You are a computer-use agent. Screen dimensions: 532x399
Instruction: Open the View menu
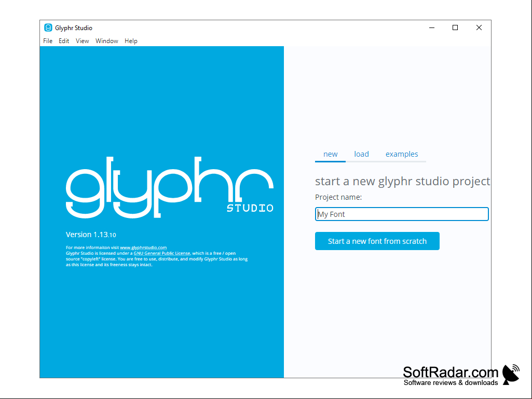pyautogui.click(x=82, y=40)
